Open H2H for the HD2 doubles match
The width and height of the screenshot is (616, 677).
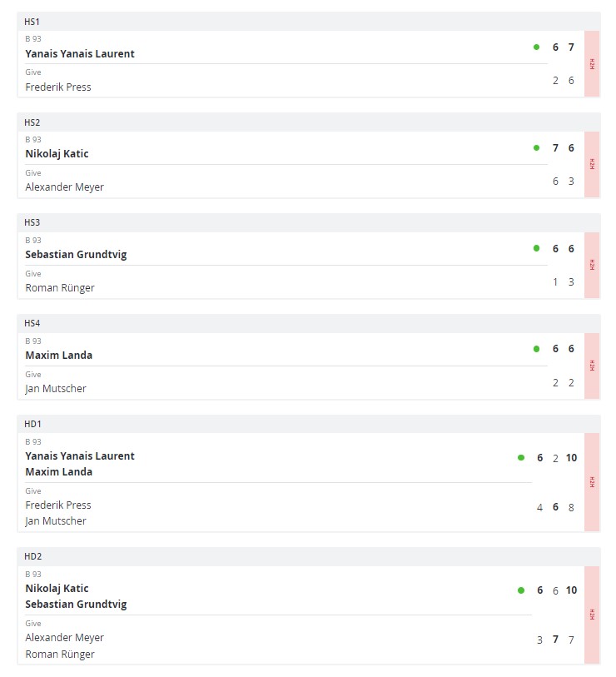592,615
